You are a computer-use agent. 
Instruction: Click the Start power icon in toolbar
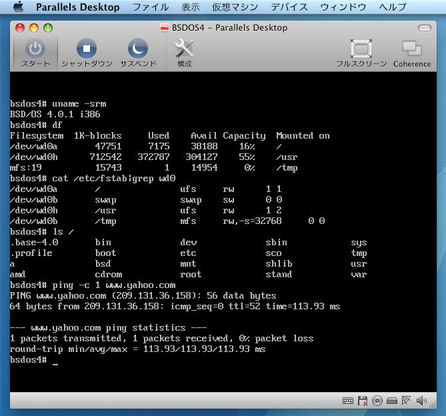pyautogui.click(x=35, y=49)
